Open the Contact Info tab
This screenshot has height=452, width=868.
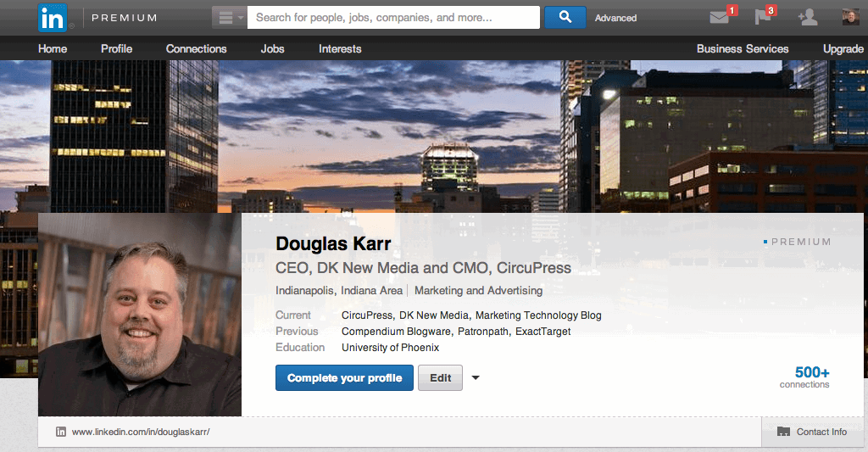coord(813,432)
